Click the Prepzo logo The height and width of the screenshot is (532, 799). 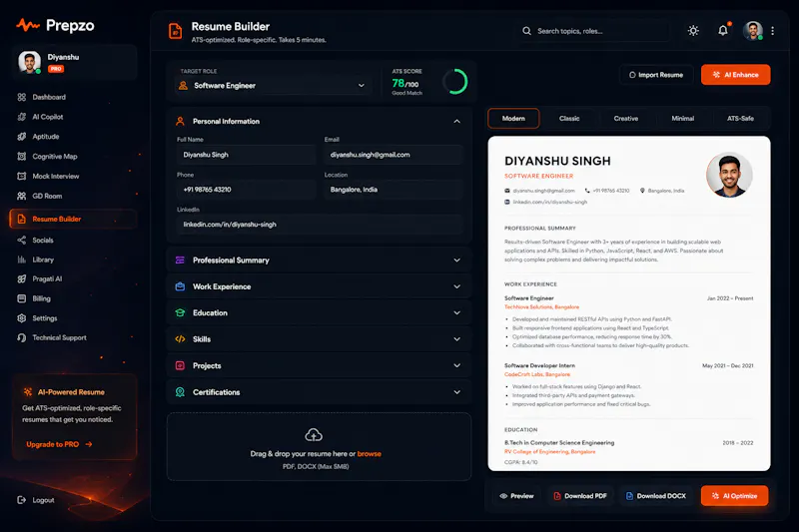point(55,25)
